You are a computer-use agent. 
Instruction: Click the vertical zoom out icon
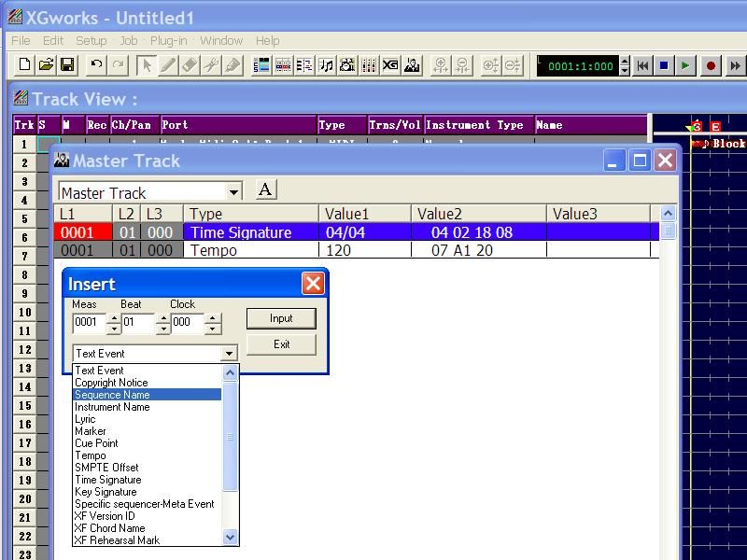pos(513,64)
